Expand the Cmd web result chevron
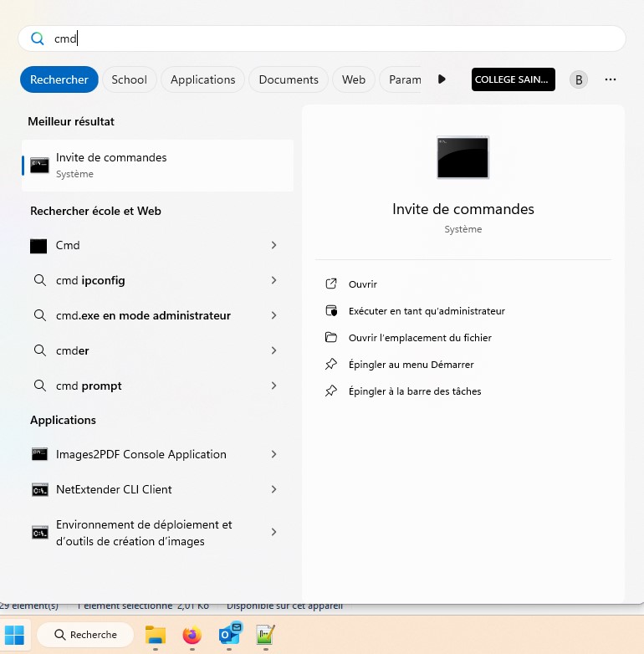The image size is (644, 654). tap(273, 245)
